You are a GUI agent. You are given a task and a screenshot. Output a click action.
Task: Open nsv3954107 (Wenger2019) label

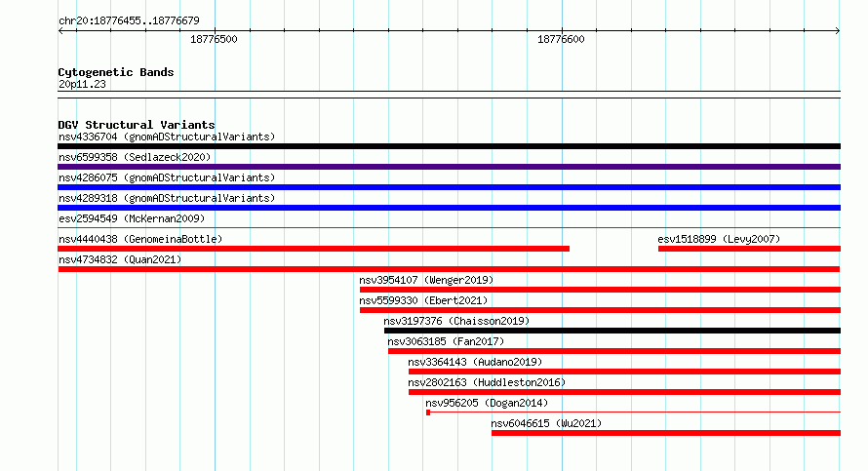426,280
